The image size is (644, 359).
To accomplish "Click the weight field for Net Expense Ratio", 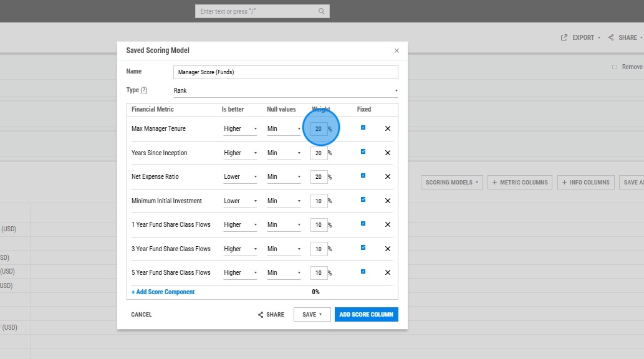I will click(x=319, y=177).
